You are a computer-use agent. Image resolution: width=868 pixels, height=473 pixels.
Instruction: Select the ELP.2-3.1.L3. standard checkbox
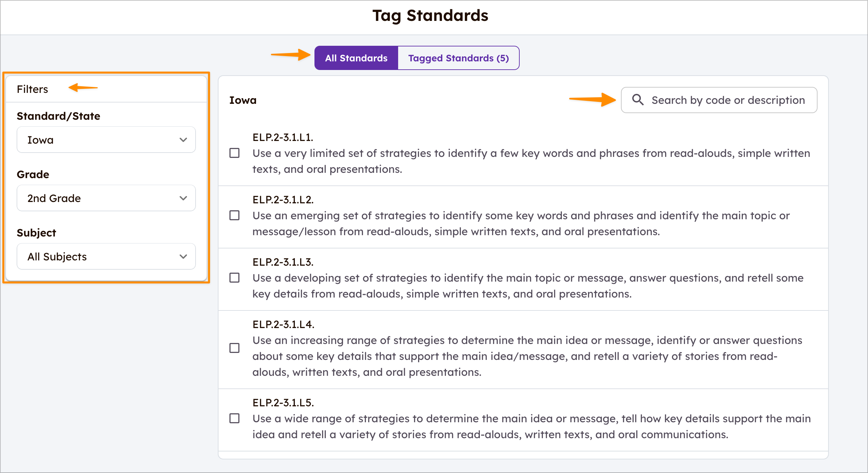[x=234, y=278]
